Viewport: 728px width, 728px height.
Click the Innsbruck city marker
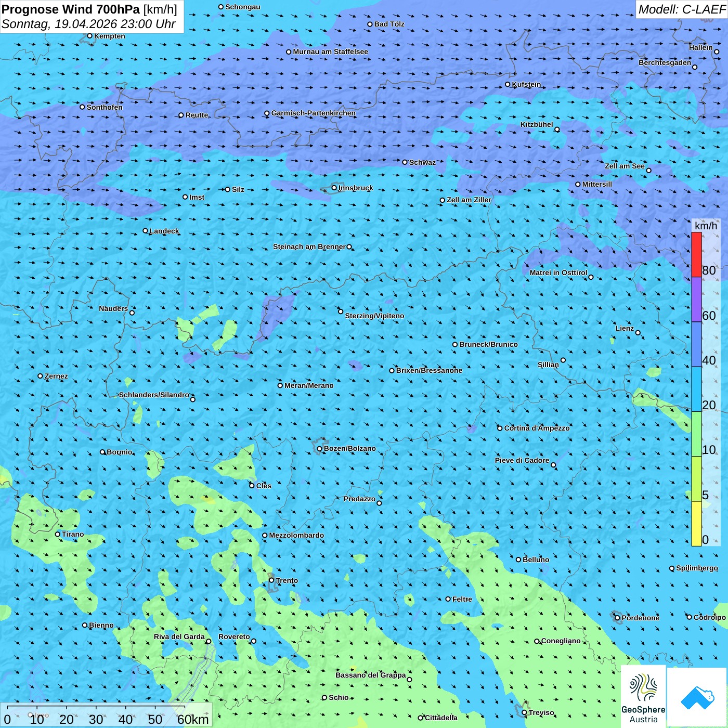click(334, 188)
